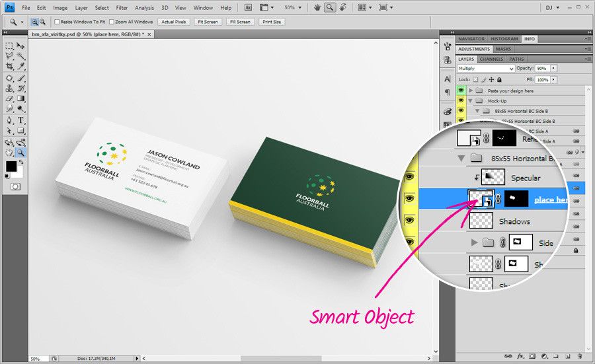This screenshot has width=595, height=364.
Task: Launch Adobe Bridge from top bar
Action: pyautogui.click(x=248, y=7)
